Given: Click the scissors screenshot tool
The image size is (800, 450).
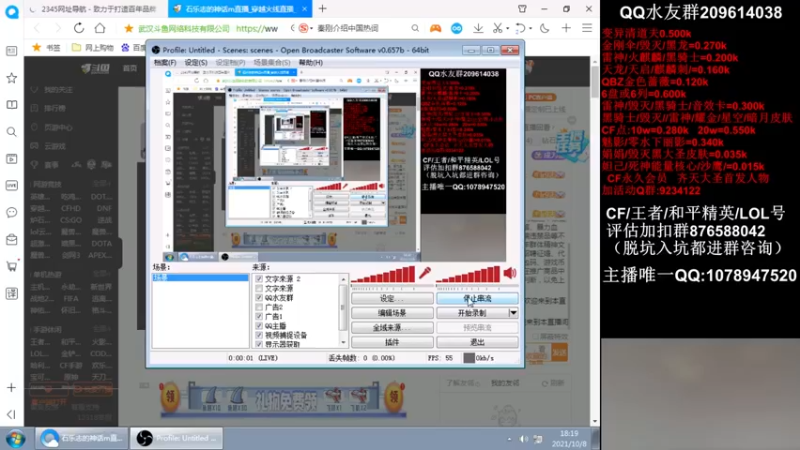Looking at the screenshot, I should click(x=497, y=28).
